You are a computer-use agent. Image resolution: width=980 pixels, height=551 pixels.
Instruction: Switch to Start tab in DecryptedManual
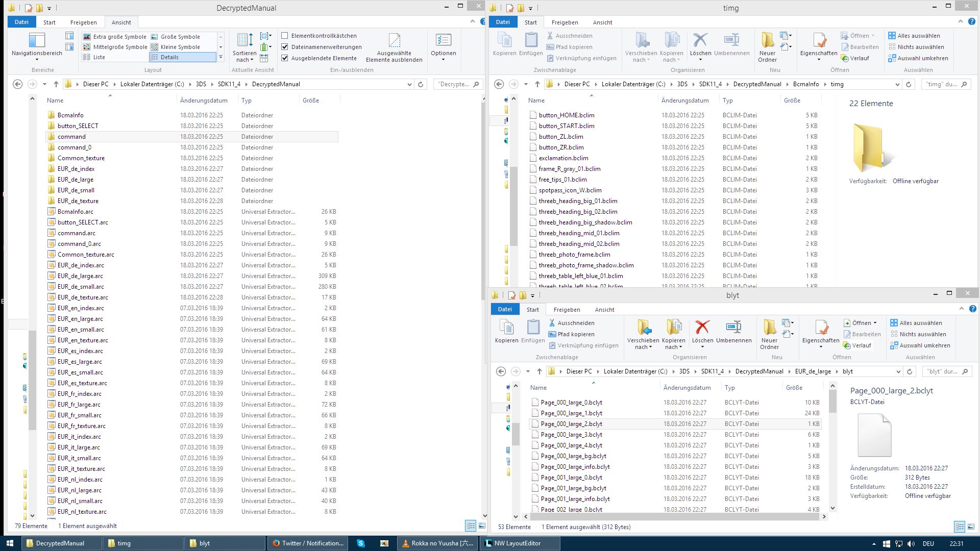coord(50,22)
